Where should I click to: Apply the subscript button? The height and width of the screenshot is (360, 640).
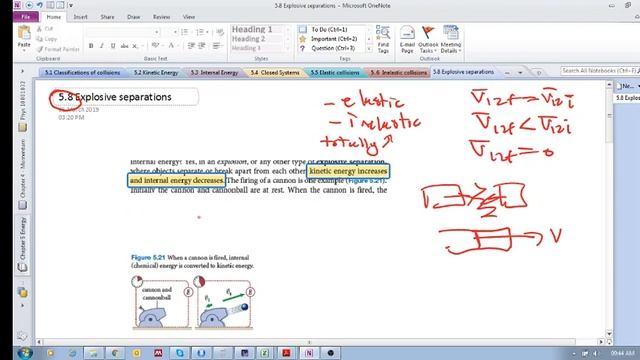click(135, 46)
